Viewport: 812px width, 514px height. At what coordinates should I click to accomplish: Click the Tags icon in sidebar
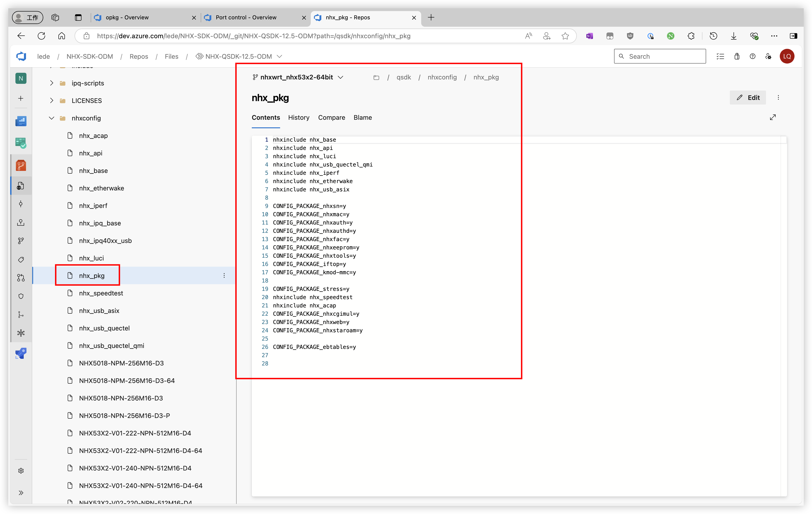pyautogui.click(x=21, y=259)
